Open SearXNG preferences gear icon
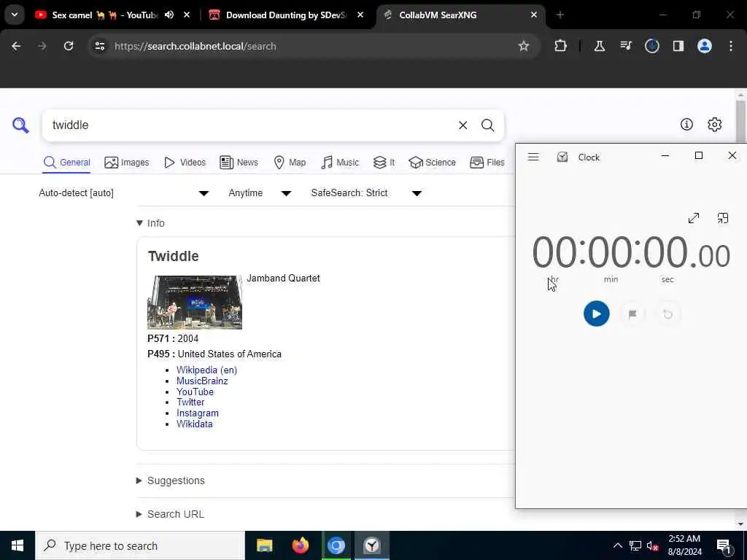 tap(714, 124)
